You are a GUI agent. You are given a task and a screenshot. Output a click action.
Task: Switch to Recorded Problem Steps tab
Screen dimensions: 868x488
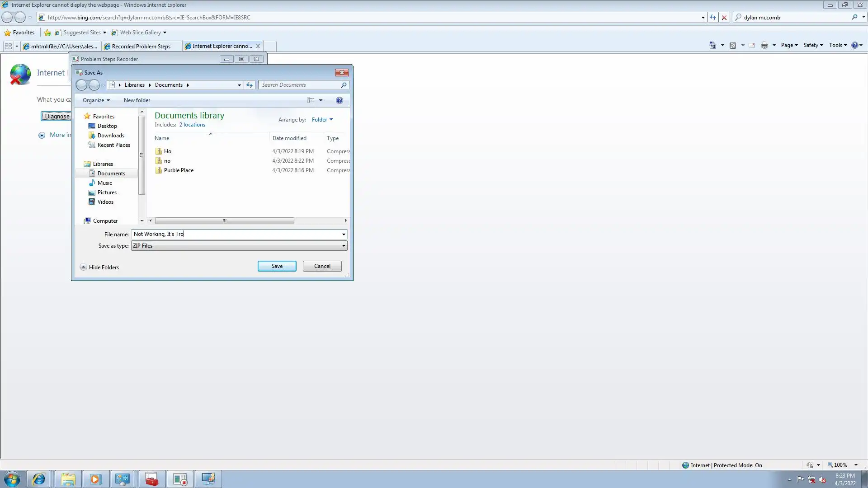point(141,46)
